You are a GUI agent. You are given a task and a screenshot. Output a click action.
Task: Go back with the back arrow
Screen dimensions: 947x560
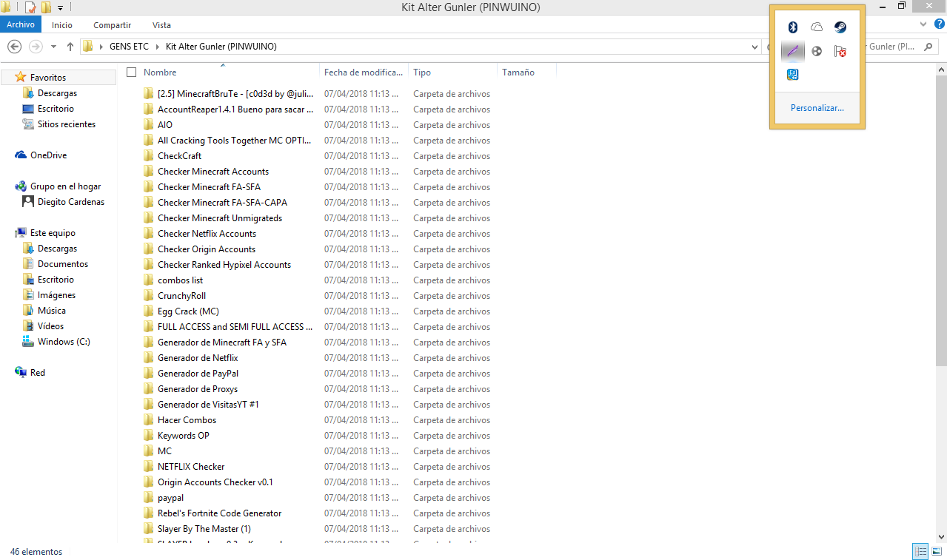[14, 47]
